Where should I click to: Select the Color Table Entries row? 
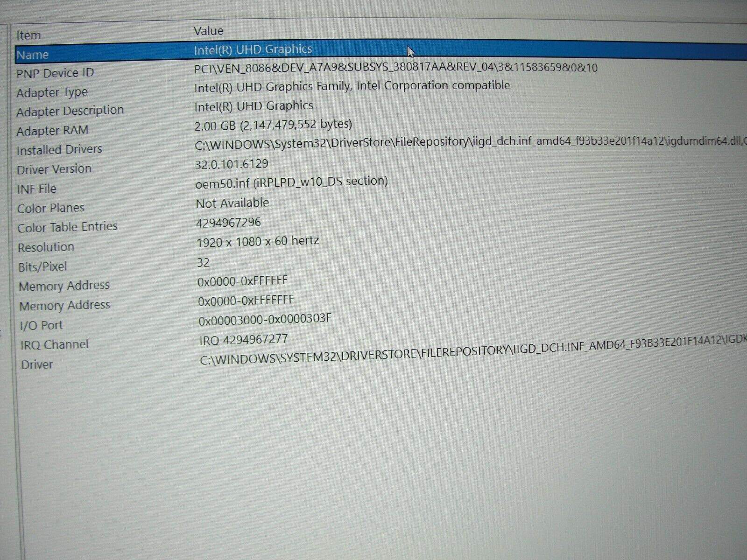pos(67,227)
